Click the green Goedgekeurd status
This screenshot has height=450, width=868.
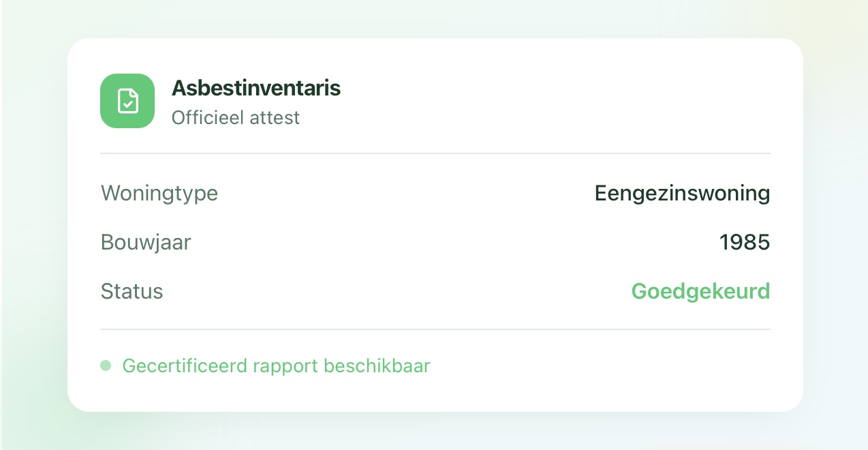point(700,292)
